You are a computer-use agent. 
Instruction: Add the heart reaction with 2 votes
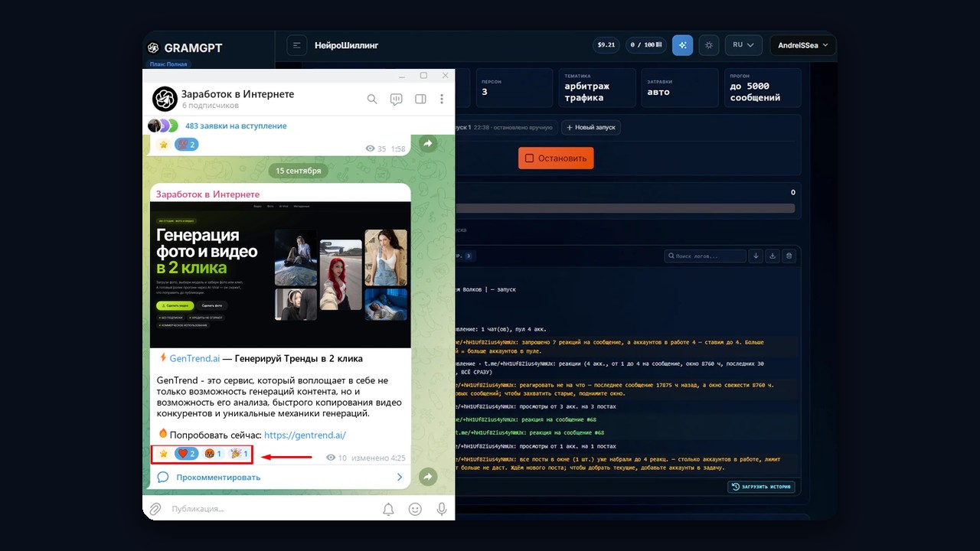[186, 454]
